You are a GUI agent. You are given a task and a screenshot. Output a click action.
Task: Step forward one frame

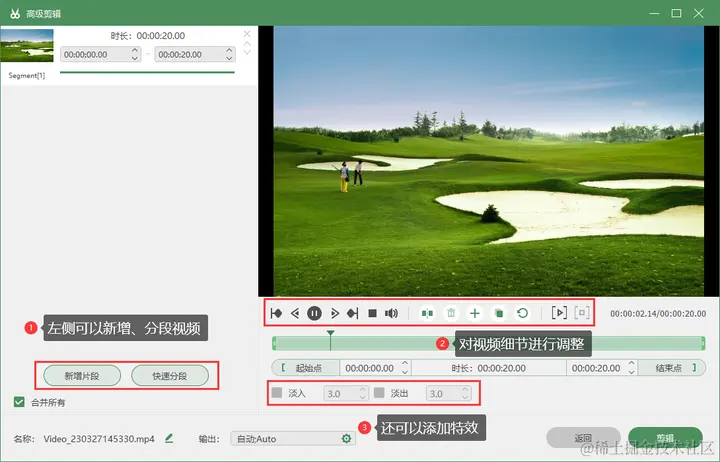coord(335,313)
